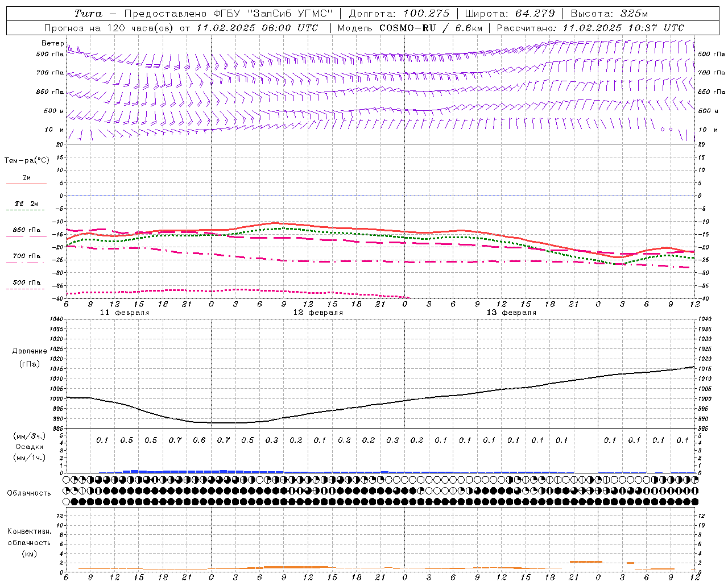Click the 11 февраля date label
The height and width of the screenshot is (582, 728).
125,313
